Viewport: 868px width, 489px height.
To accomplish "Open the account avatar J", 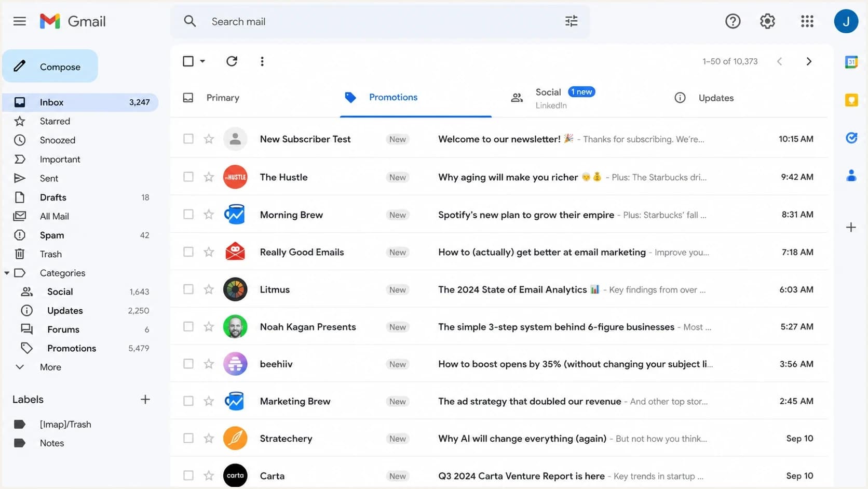I will coord(846,21).
